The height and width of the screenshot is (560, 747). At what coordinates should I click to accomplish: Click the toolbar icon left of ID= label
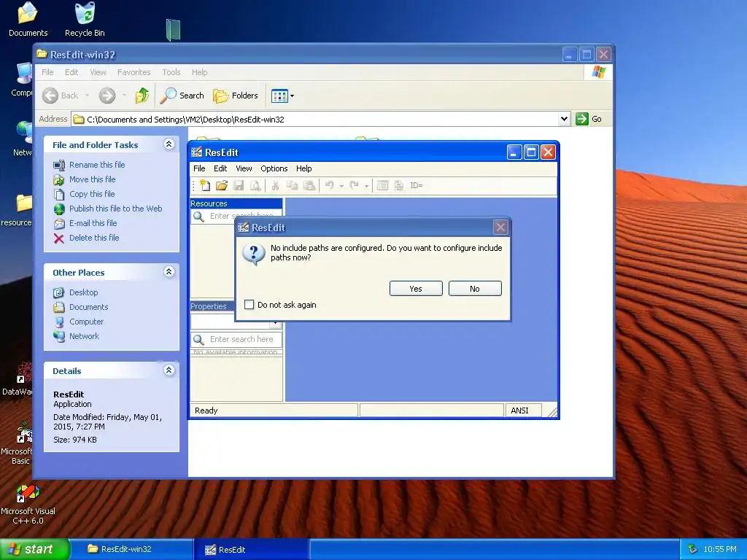(399, 185)
